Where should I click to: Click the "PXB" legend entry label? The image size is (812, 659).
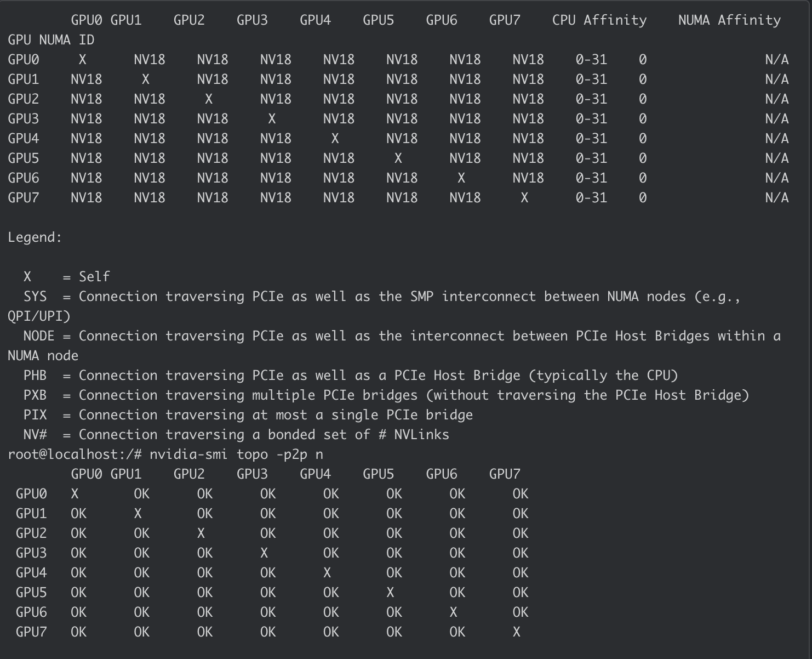[35, 395]
